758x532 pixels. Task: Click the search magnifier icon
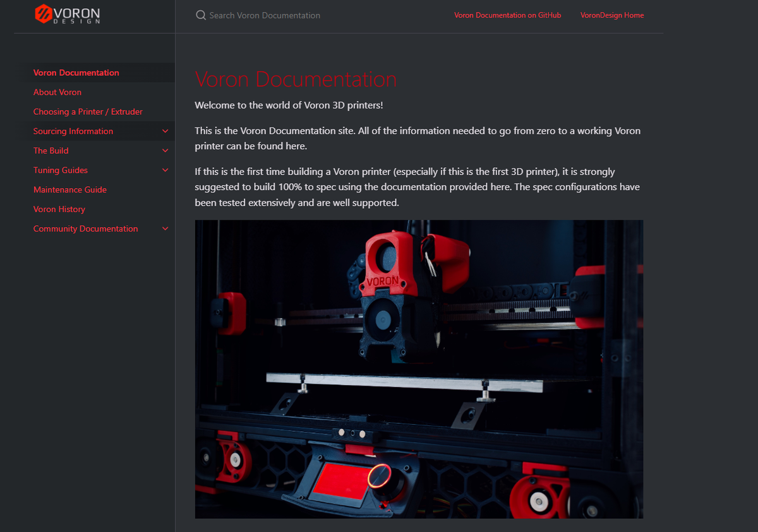coord(201,15)
